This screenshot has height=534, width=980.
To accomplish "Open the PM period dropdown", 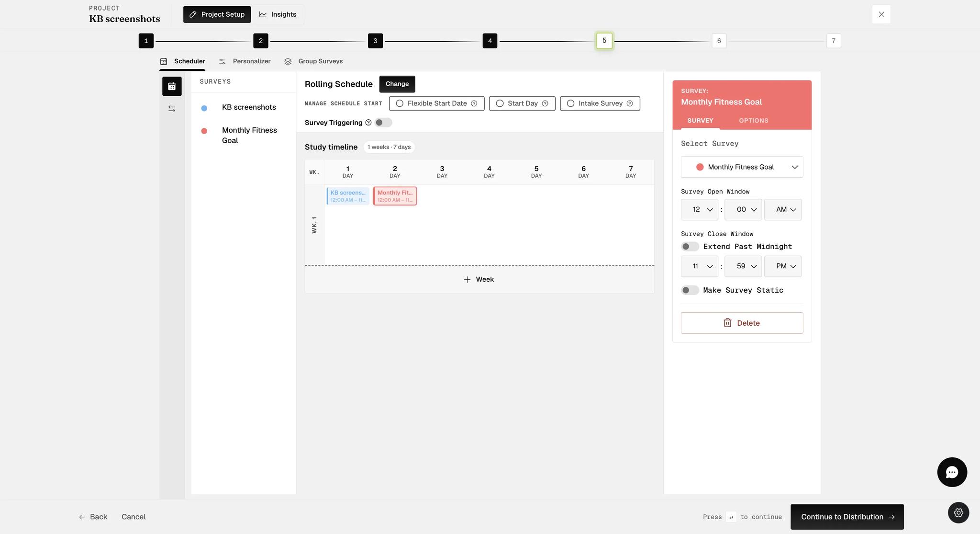I will pyautogui.click(x=783, y=266).
